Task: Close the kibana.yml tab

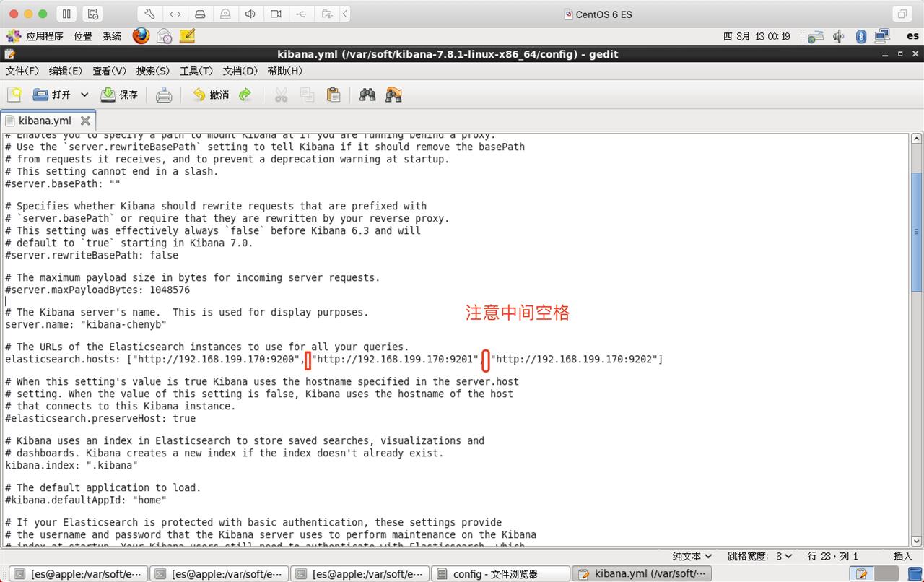Action: pyautogui.click(x=85, y=121)
